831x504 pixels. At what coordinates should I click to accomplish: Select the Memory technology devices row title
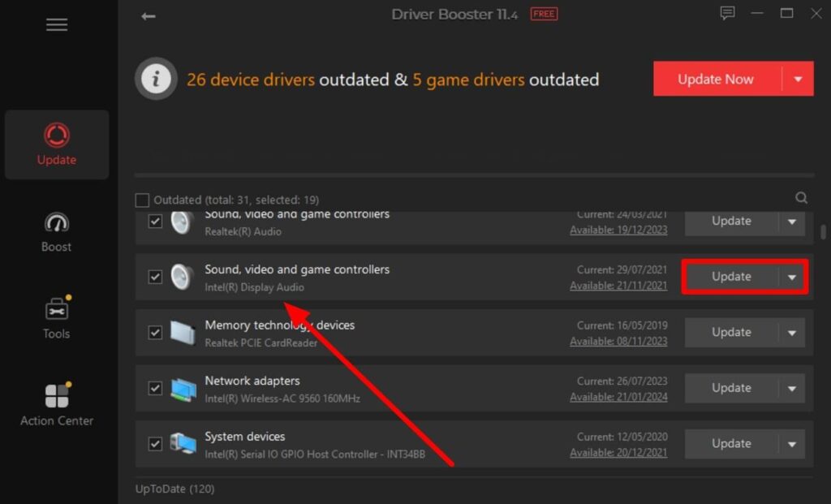tap(280, 325)
